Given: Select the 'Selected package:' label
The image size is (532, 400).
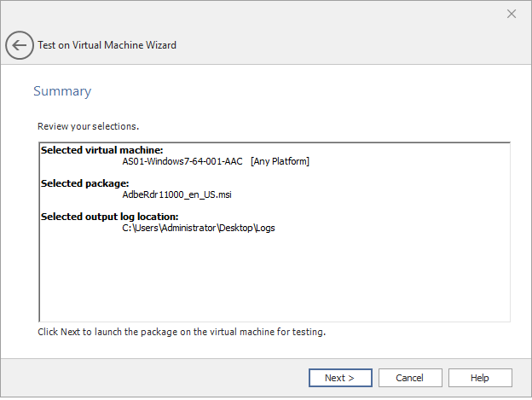Looking at the screenshot, I should click(x=84, y=183).
